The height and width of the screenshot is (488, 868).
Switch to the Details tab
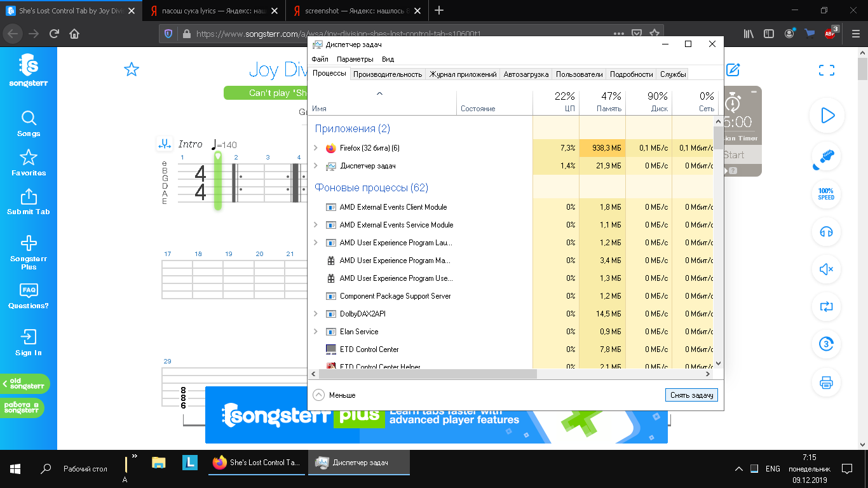pyautogui.click(x=631, y=74)
